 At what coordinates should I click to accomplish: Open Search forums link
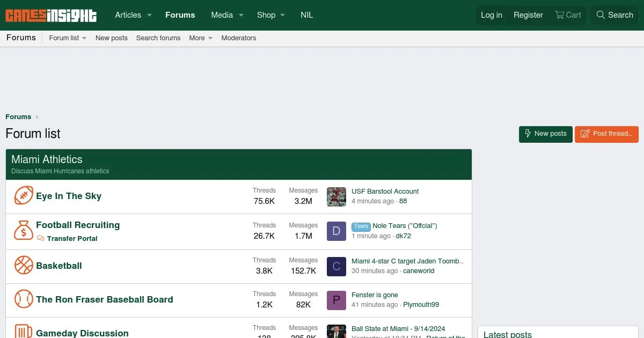pos(158,38)
